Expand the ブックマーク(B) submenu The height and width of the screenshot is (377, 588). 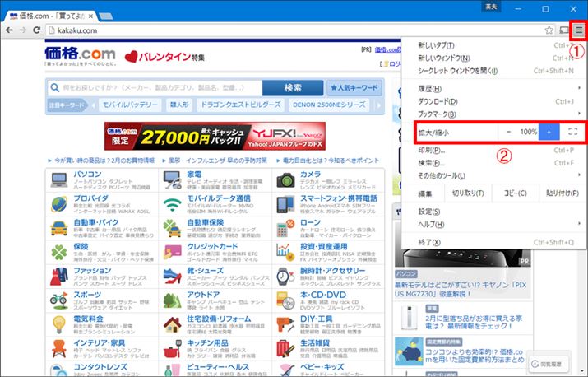click(x=493, y=114)
